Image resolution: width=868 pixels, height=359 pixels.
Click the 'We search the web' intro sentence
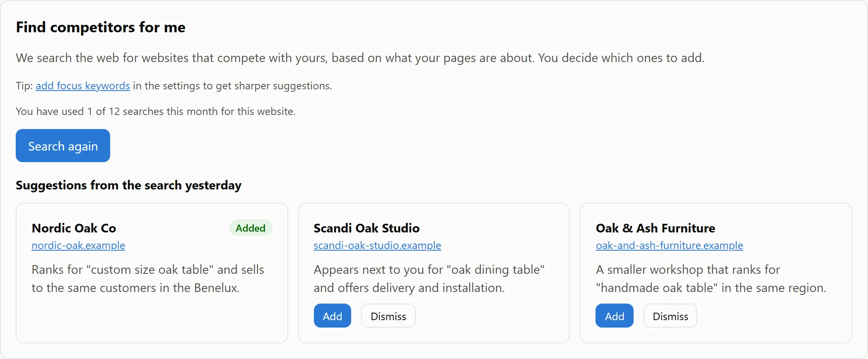360,58
